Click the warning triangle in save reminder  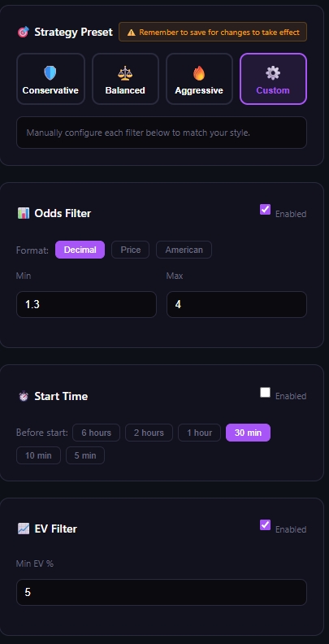pyautogui.click(x=132, y=33)
